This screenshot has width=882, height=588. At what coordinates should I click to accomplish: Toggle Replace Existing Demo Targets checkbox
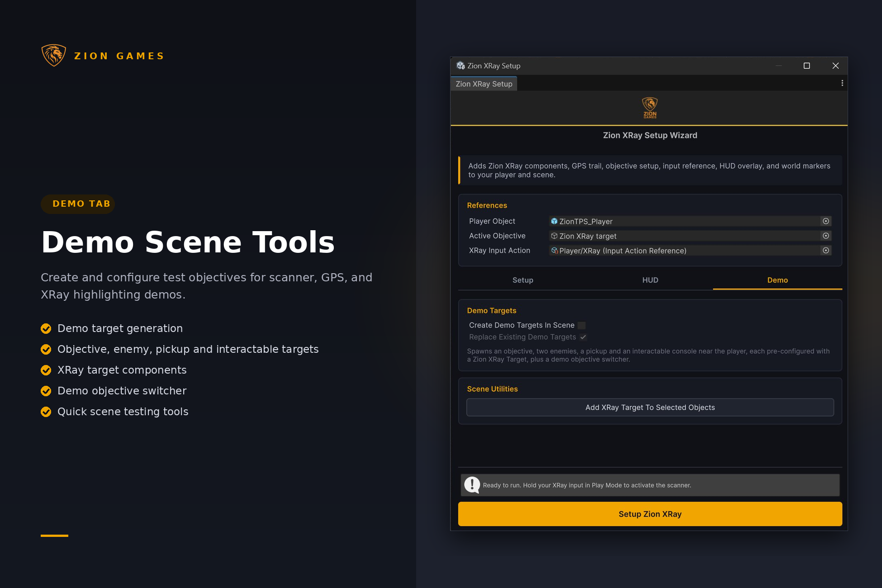pos(583,337)
